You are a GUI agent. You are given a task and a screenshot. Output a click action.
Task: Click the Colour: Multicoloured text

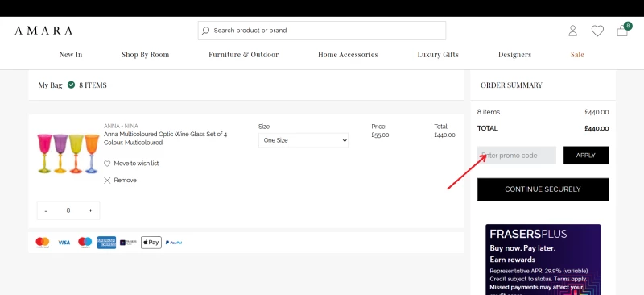[133, 143]
